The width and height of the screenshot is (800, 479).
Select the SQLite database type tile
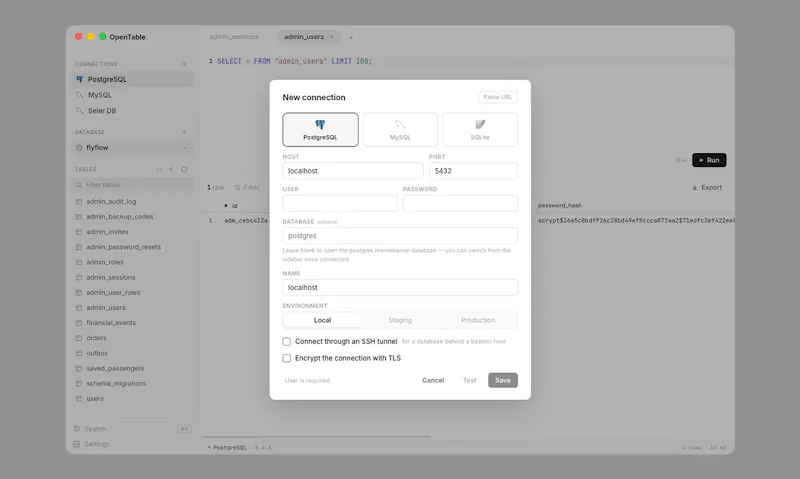tap(480, 130)
